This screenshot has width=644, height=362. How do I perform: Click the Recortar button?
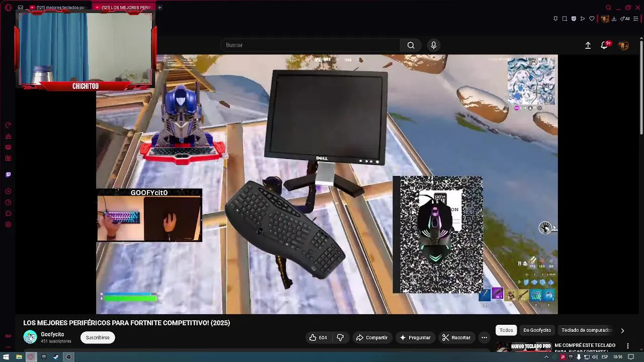point(456,337)
